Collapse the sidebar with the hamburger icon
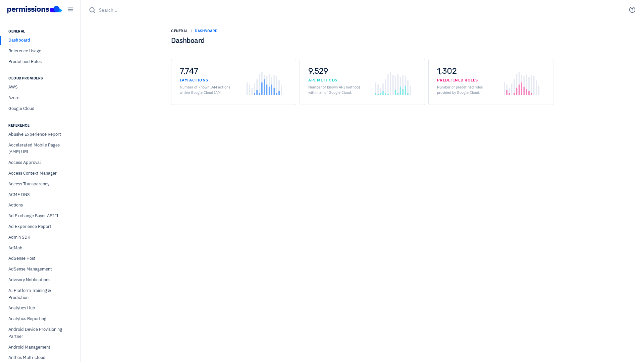Screen dimensions: 644x362 pyautogui.click(x=70, y=9)
